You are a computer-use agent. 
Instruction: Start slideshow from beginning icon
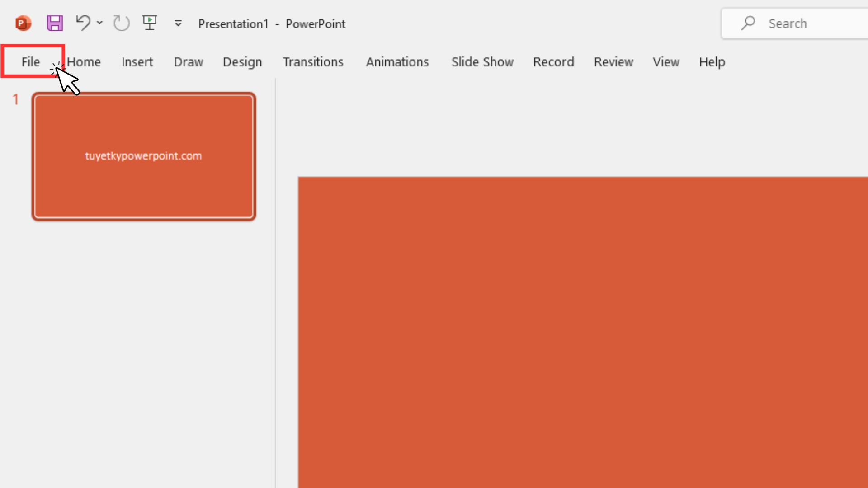click(150, 23)
